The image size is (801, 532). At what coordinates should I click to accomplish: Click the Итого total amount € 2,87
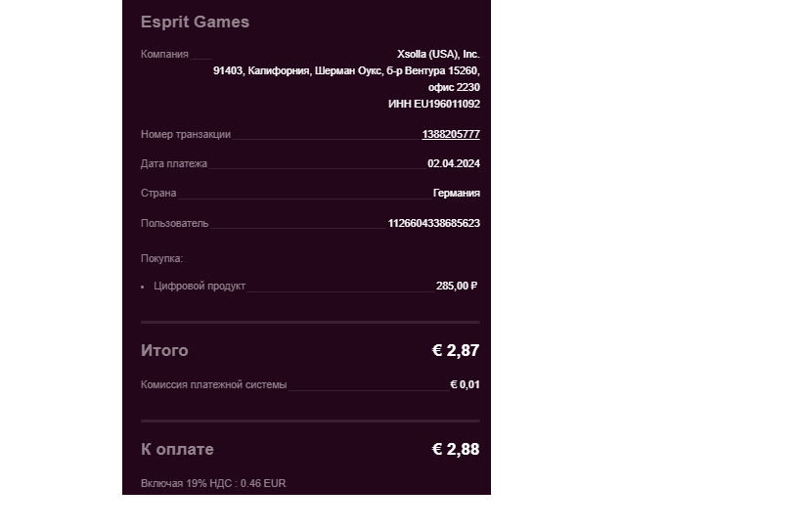(x=456, y=350)
